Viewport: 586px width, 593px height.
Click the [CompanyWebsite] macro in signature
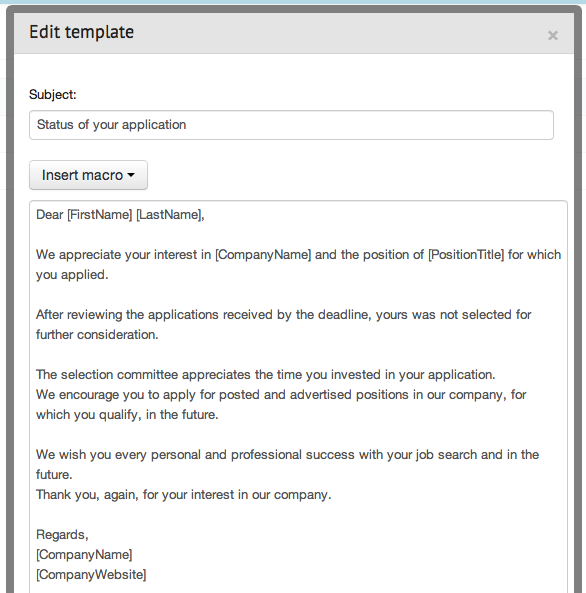click(x=91, y=575)
